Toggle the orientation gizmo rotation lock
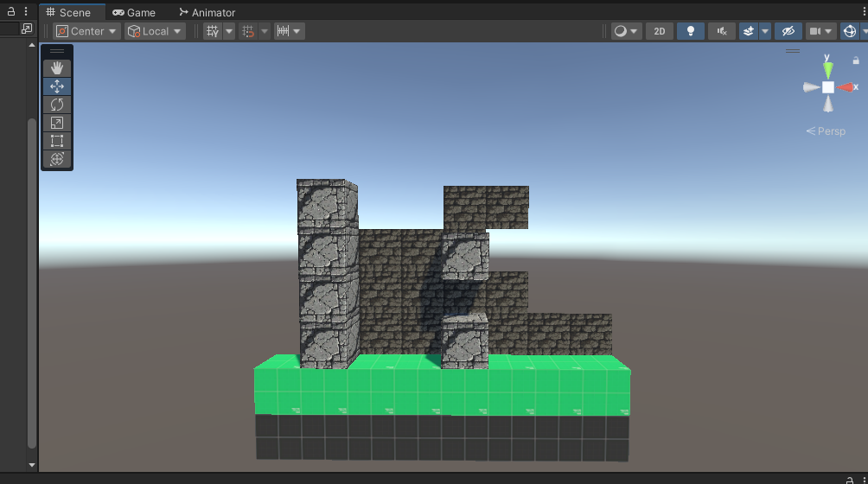868x484 pixels. coord(856,60)
